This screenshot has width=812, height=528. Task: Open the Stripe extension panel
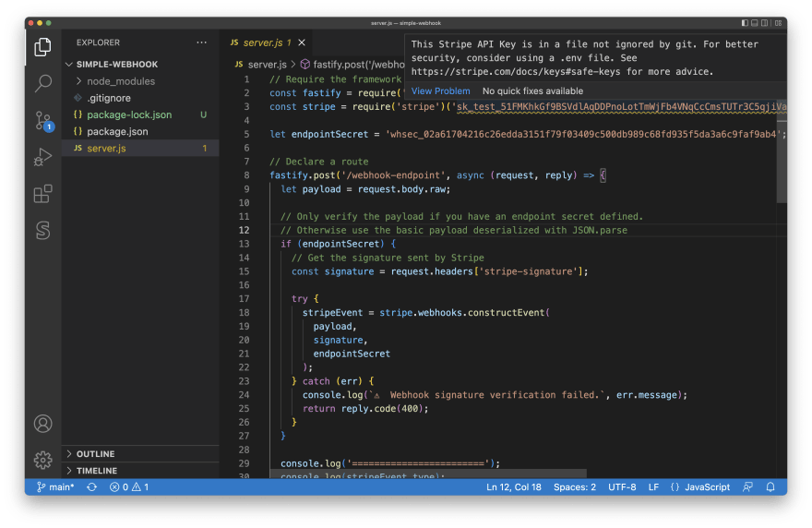click(42, 230)
